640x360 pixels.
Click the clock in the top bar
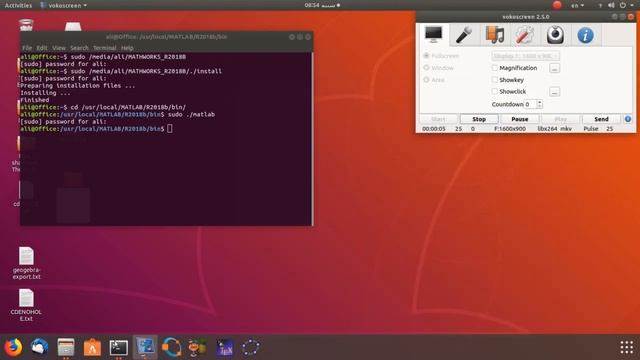[322, 5]
